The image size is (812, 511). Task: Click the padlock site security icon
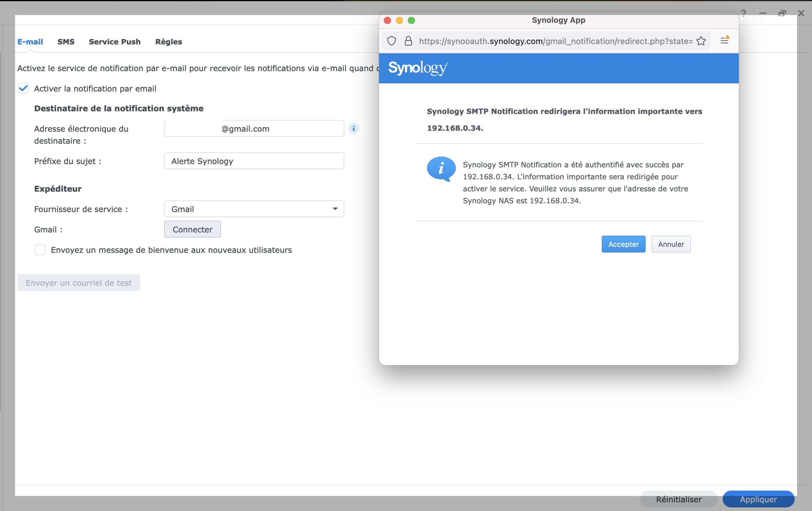click(408, 41)
